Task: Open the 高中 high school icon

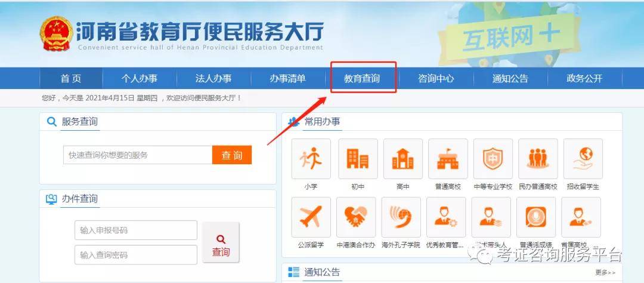Action: [402, 159]
